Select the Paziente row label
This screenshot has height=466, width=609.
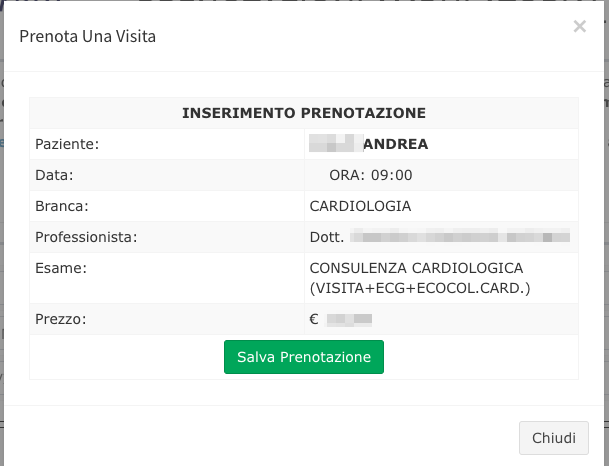pos(67,144)
